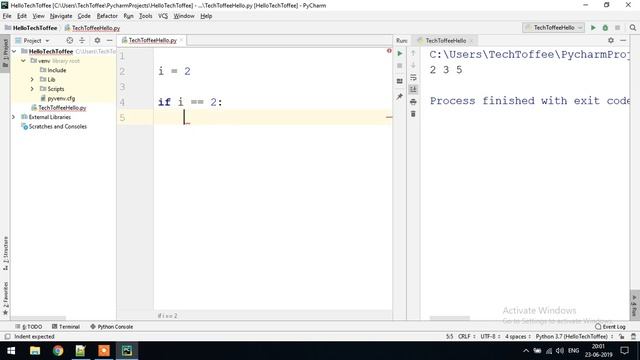640x360 pixels.
Task: Change the UTF-8 file encoding
Action: pyautogui.click(x=490, y=337)
